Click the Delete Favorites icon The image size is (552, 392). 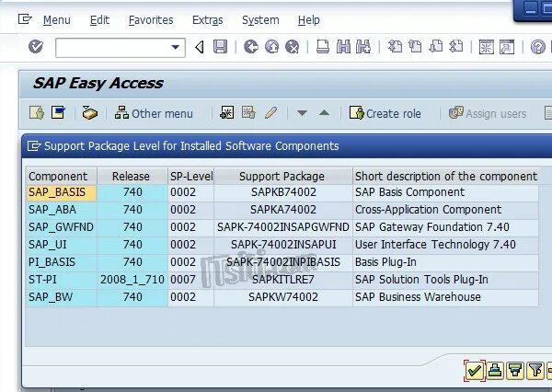248,113
